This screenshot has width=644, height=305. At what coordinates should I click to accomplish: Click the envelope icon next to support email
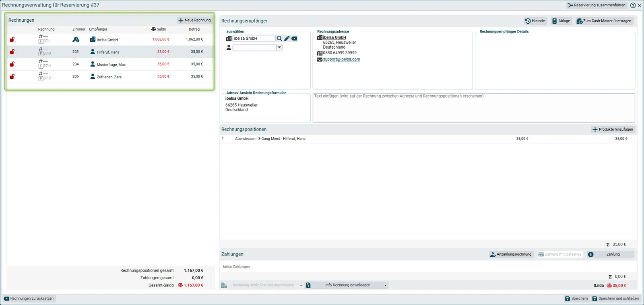point(320,59)
